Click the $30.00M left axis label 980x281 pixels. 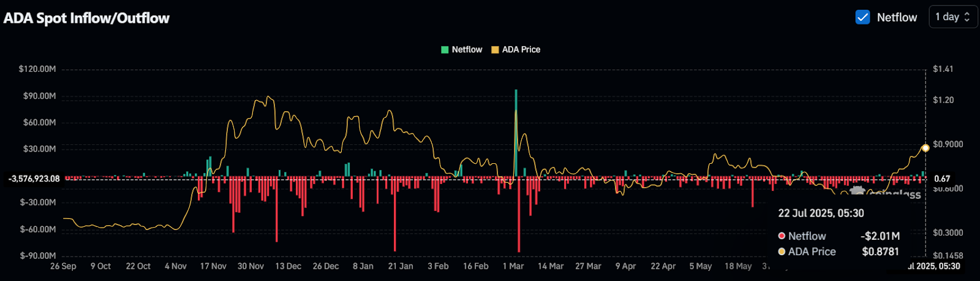point(40,149)
